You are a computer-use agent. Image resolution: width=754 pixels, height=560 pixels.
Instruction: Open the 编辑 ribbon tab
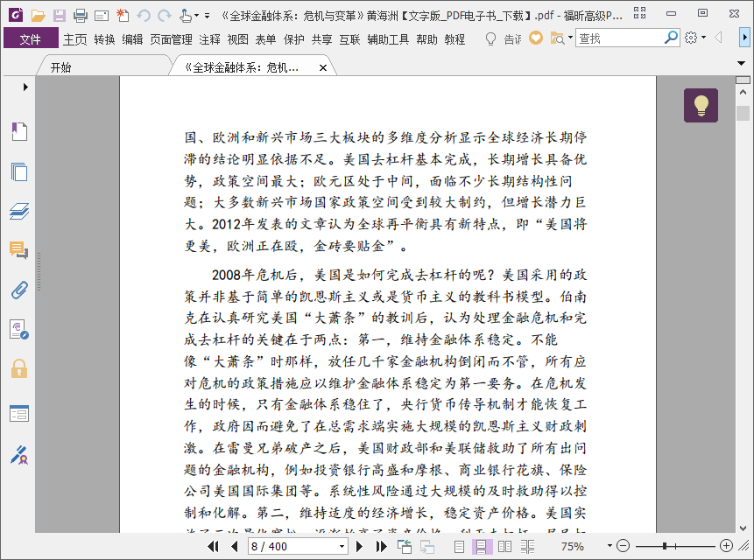click(x=132, y=39)
